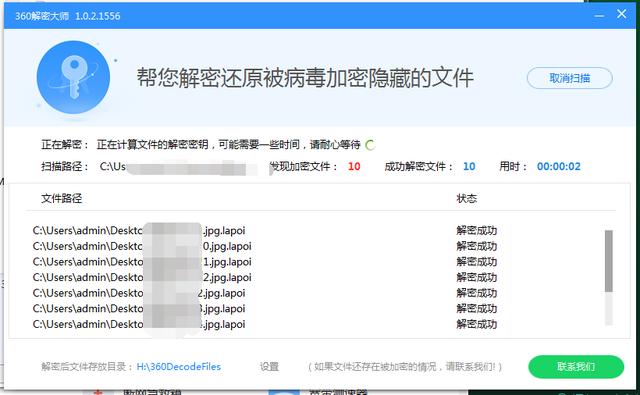
Task: Click the 状态 column header
Action: point(467,198)
